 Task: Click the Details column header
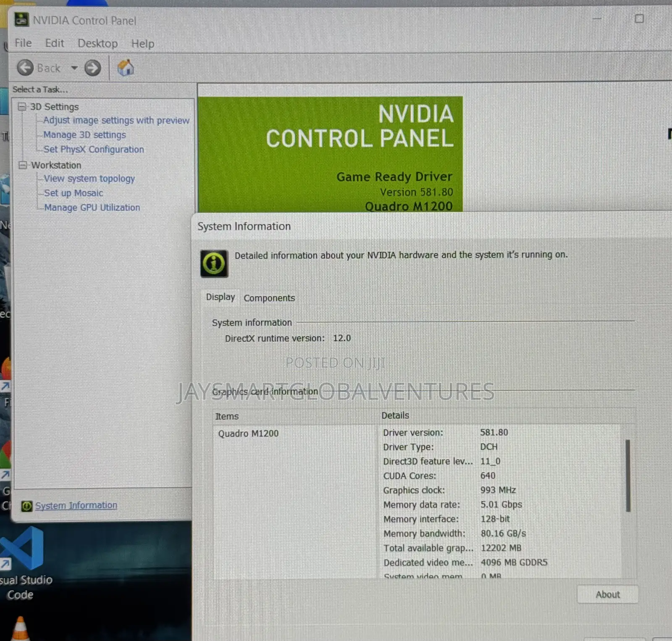tap(395, 415)
